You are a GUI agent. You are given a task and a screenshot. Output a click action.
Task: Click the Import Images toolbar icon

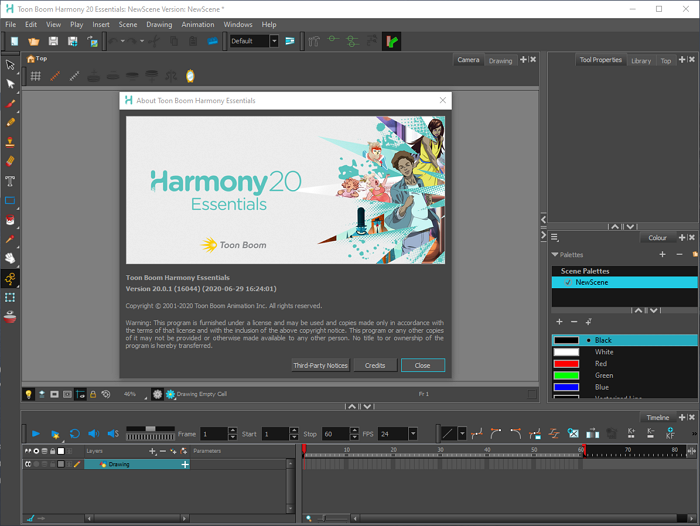[x=92, y=42]
